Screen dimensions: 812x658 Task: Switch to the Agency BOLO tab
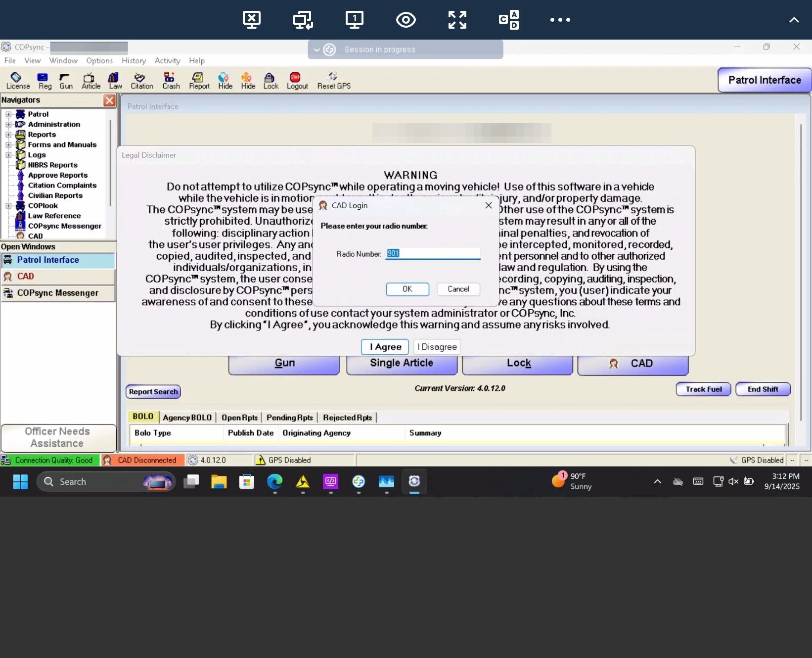click(187, 418)
